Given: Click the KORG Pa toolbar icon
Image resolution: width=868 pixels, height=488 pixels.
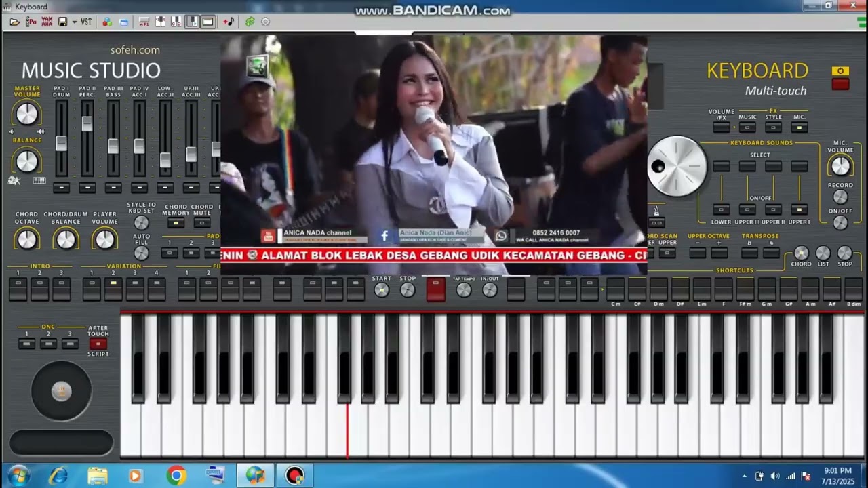Looking at the screenshot, I should pyautogui.click(x=31, y=22).
